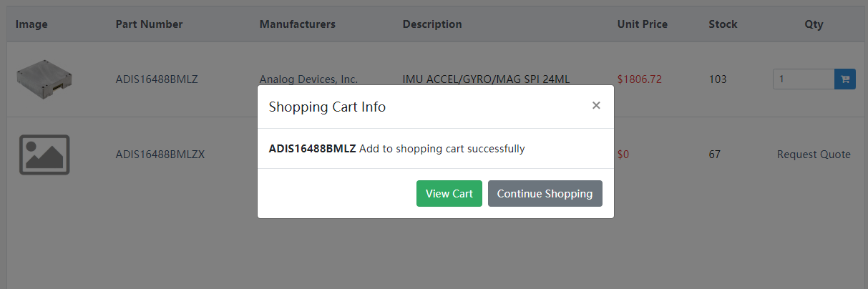Open the ADIS16488BMLZ part number link

157,79
